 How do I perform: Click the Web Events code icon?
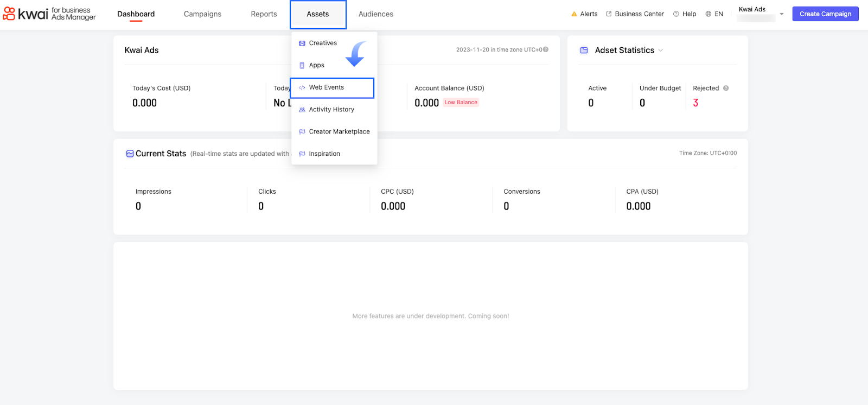(x=302, y=87)
